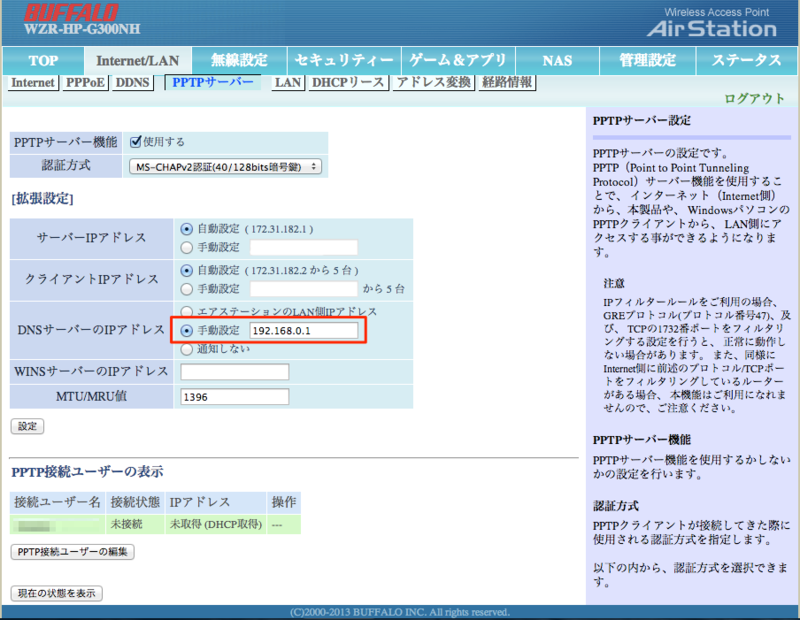Open the 管理設定 tab
Screen dimensions: 800x620
click(647, 61)
